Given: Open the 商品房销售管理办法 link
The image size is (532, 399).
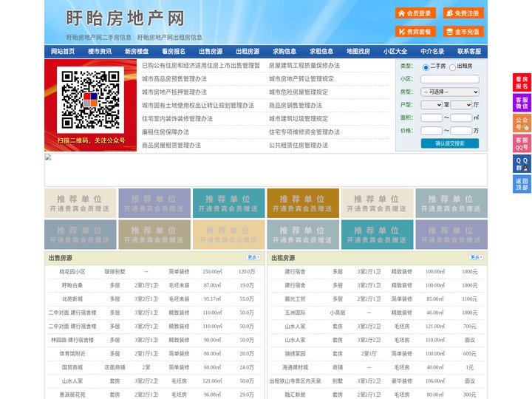Looking at the screenshot, I should (x=295, y=106).
